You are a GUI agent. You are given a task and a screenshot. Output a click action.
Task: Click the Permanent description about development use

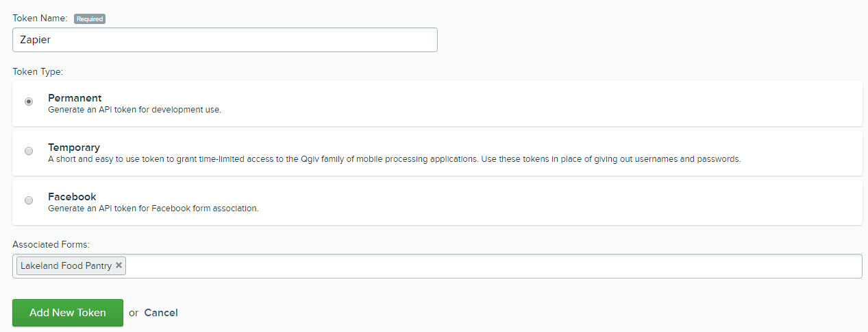coord(134,110)
